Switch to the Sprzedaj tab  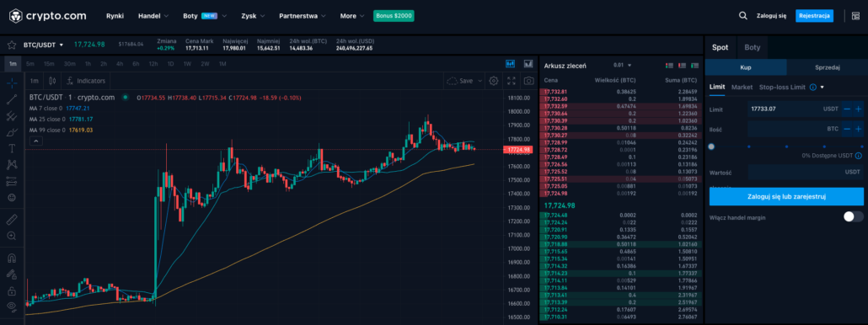[828, 67]
